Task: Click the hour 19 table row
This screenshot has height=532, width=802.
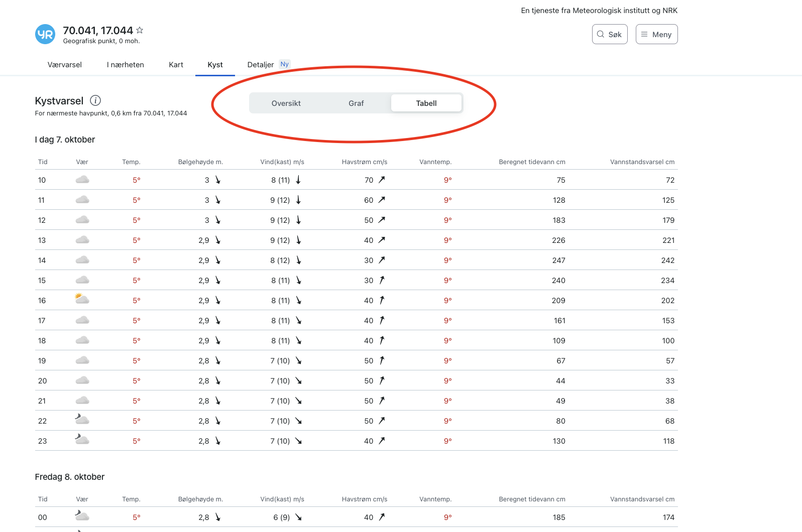Action: (356, 360)
